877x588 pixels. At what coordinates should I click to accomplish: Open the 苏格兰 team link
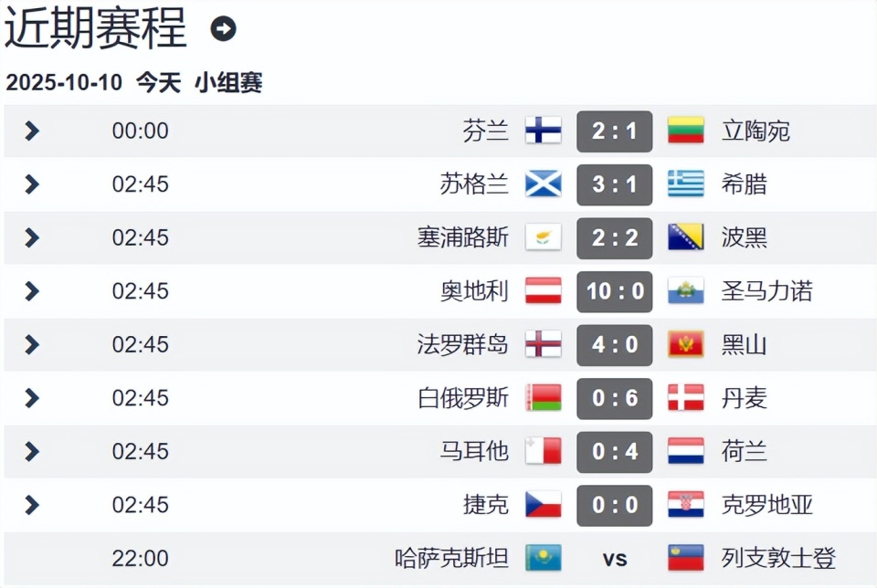click(x=474, y=184)
